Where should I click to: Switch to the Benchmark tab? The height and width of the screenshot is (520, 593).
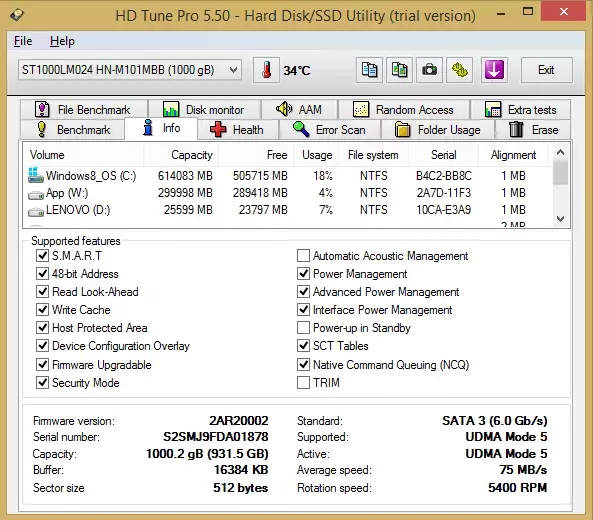click(x=72, y=130)
